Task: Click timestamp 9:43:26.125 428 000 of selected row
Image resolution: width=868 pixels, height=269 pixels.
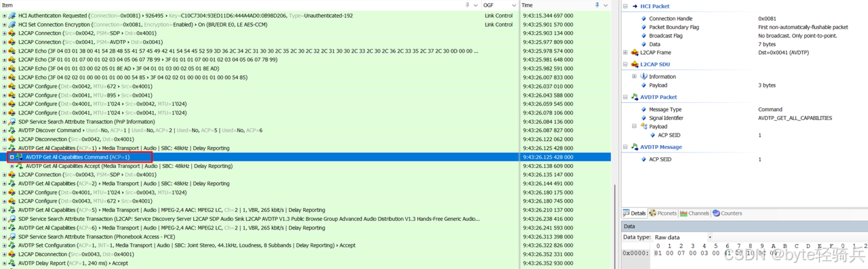Action: pyautogui.click(x=547, y=157)
